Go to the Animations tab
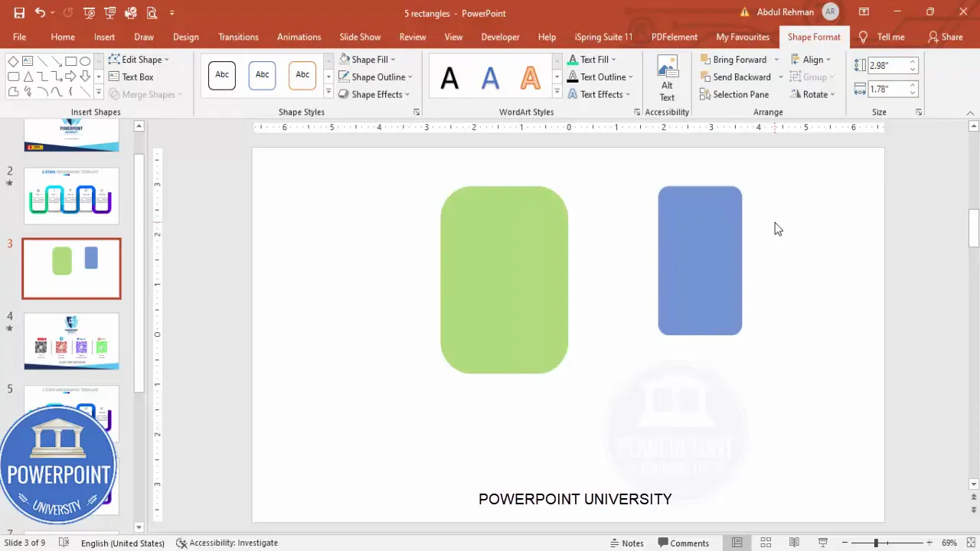This screenshot has height=551, width=980. (299, 37)
